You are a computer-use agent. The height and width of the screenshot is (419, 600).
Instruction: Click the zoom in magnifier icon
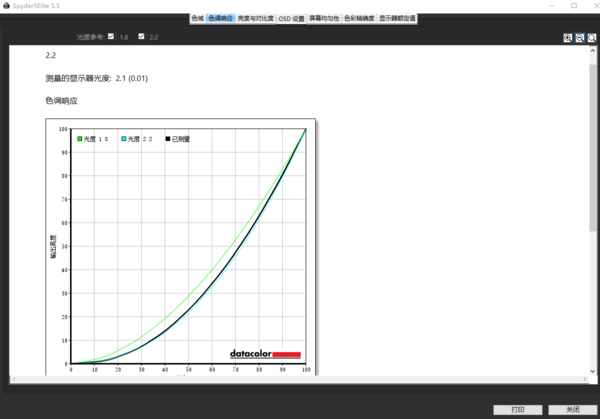568,38
